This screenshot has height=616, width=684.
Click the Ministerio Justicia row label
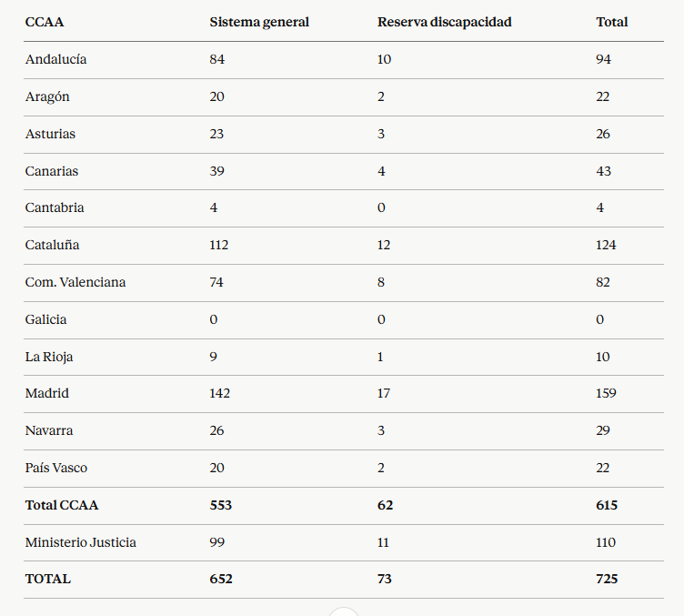(x=81, y=542)
